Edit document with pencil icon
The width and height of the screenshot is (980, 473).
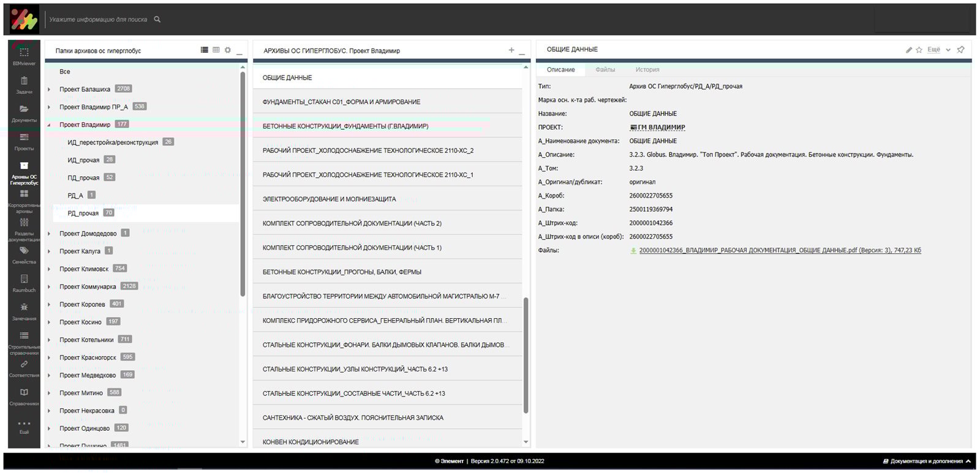(909, 50)
